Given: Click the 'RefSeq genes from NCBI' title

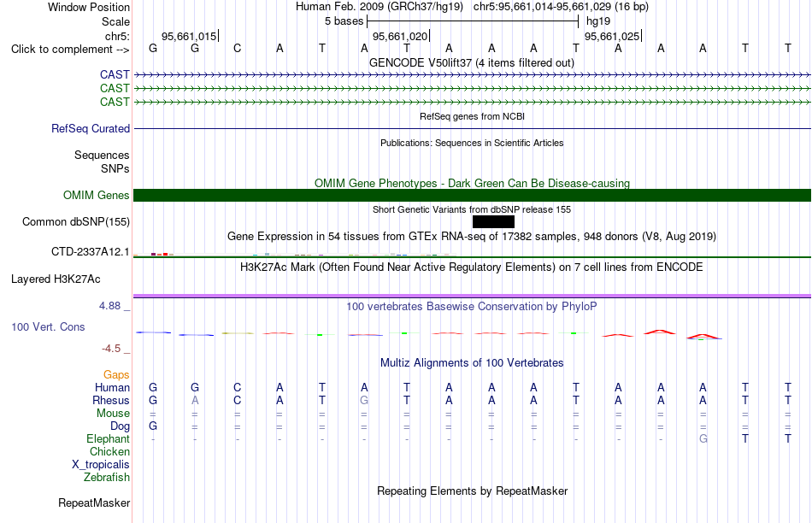Looking at the screenshot, I should pyautogui.click(x=473, y=116).
